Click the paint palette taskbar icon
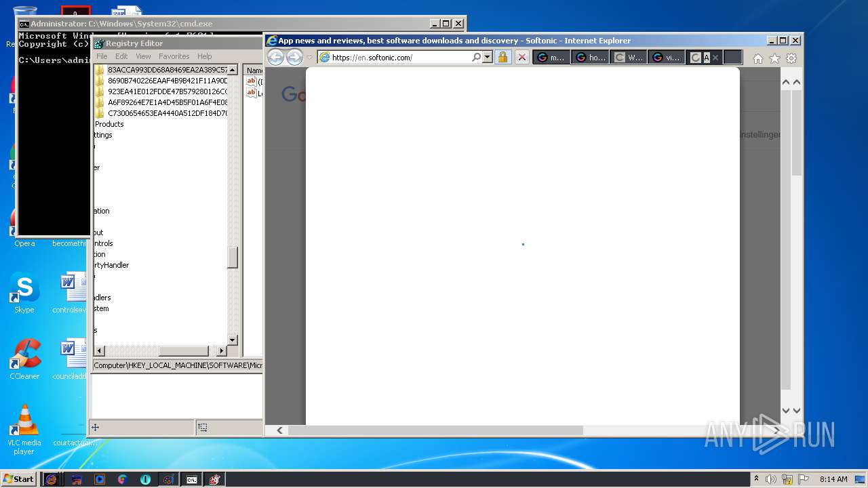The width and height of the screenshot is (868, 488). [x=168, y=479]
